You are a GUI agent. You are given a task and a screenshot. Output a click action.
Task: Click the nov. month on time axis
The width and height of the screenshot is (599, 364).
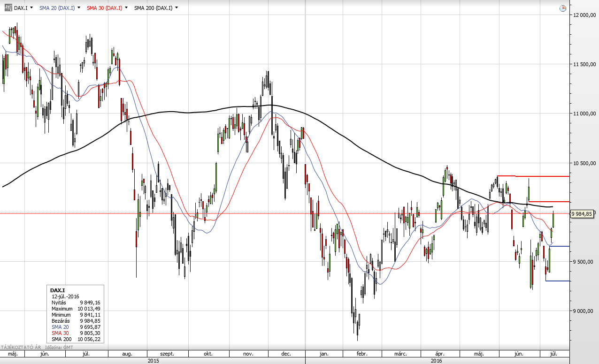[248, 354]
